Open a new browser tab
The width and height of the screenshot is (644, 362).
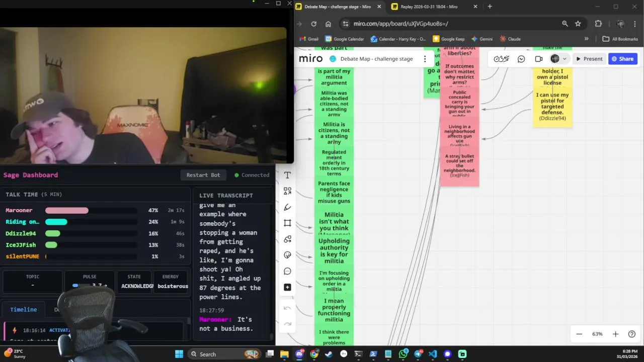click(490, 7)
